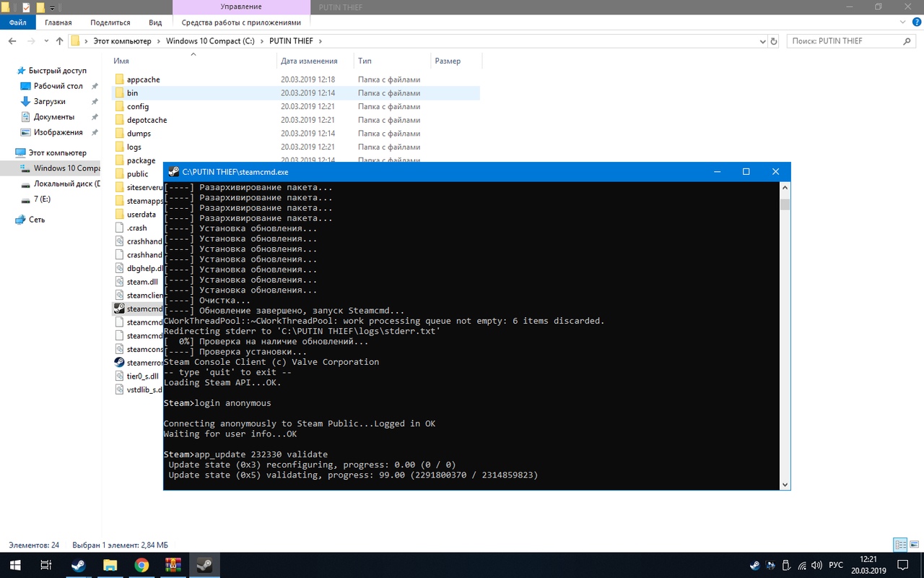Open Google Chrome from the taskbar

(141, 565)
